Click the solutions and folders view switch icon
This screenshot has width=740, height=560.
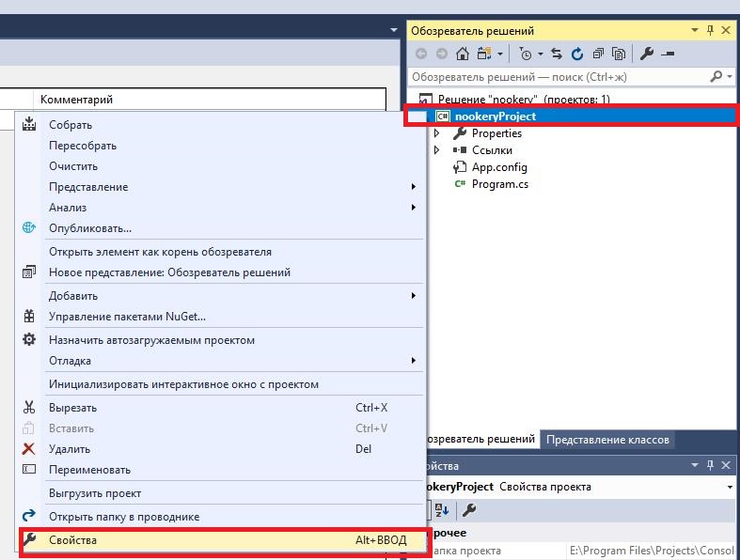tap(484, 54)
